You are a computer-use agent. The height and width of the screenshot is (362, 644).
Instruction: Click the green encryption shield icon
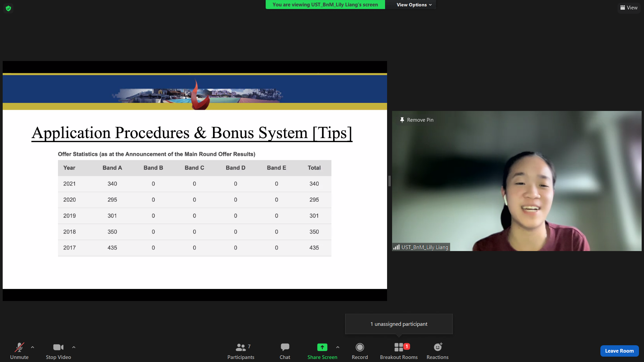pyautogui.click(x=8, y=8)
